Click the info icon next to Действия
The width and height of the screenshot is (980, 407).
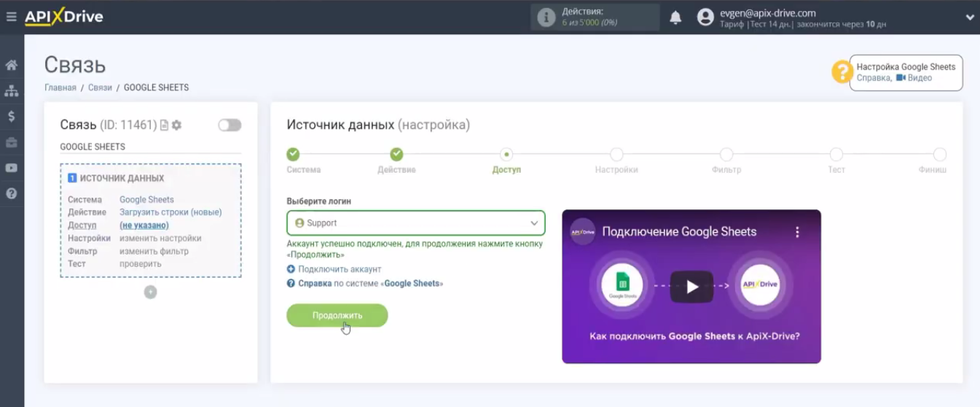click(546, 18)
